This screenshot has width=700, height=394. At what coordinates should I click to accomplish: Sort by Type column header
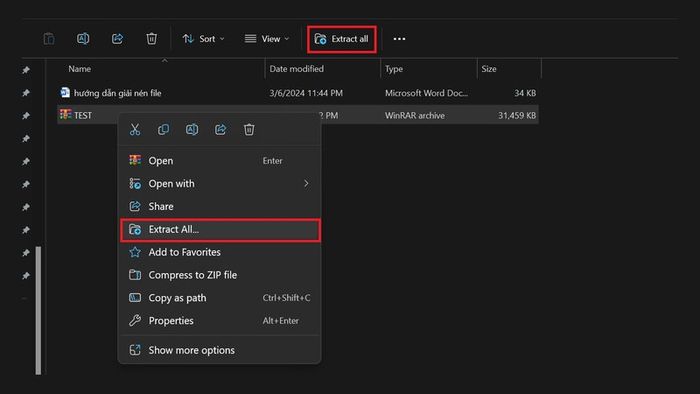click(x=394, y=69)
